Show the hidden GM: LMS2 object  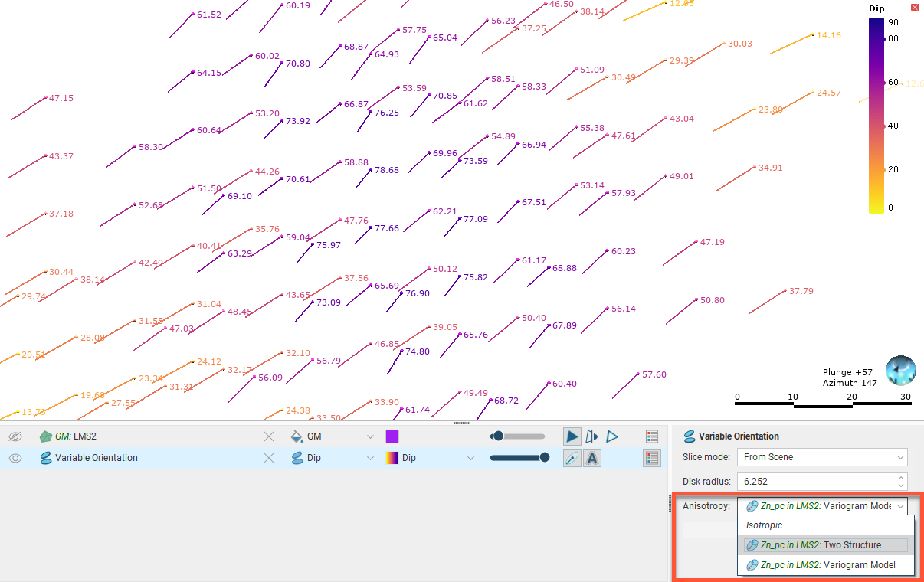[15, 436]
